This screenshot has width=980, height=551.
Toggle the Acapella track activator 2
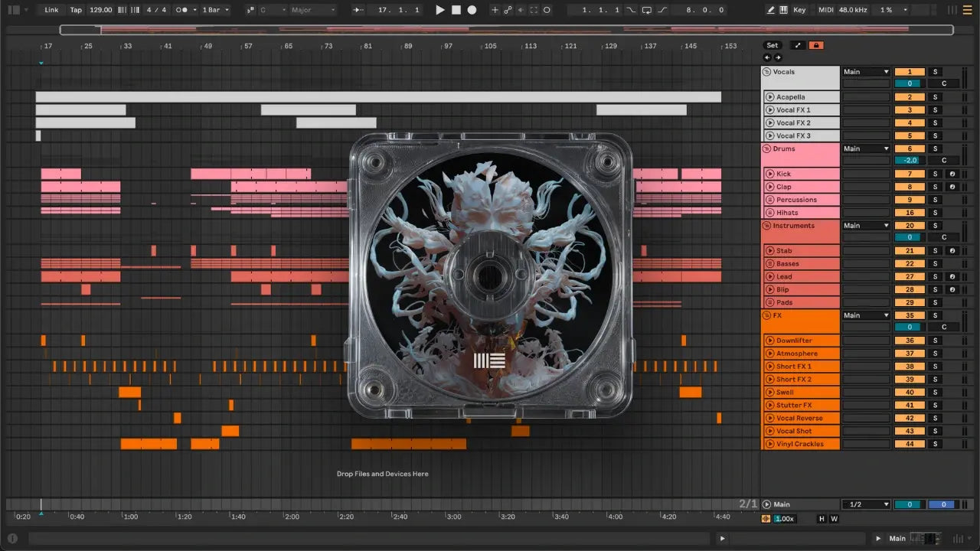click(910, 97)
